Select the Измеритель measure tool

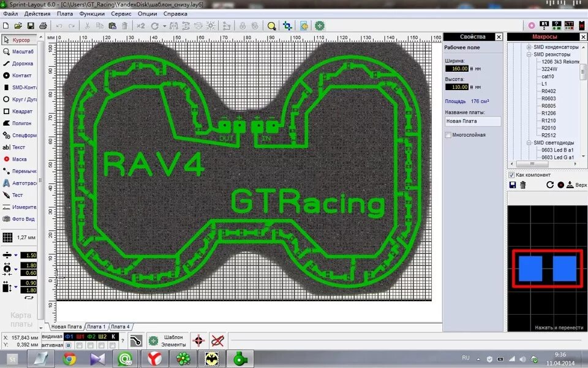click(x=18, y=207)
